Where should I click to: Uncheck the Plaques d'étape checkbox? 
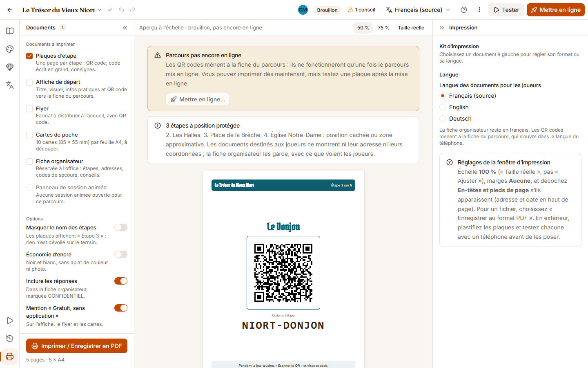click(x=29, y=56)
